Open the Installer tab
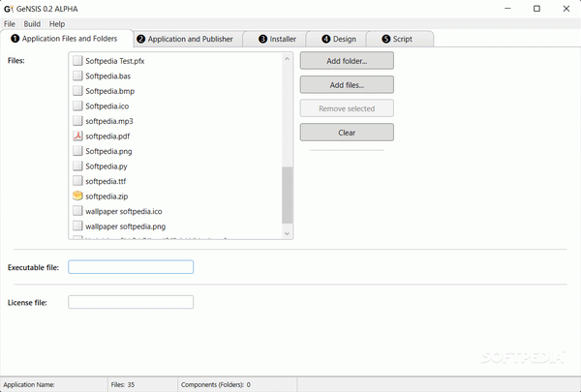The width and height of the screenshot is (581, 392). (x=275, y=39)
